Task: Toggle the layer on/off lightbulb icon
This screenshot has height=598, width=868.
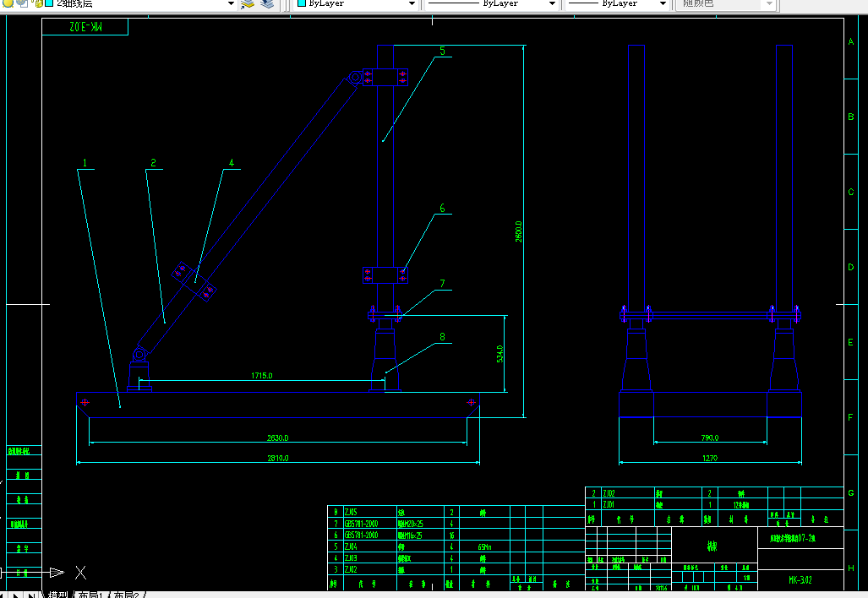Action: click(x=8, y=3)
